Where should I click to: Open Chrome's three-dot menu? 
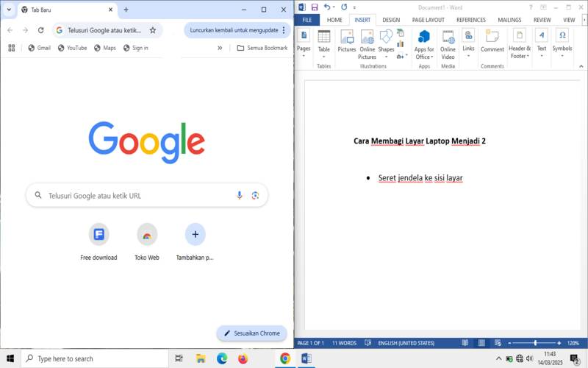tap(284, 30)
